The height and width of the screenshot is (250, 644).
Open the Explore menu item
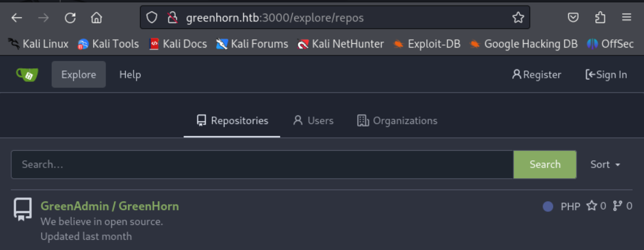coord(78,74)
